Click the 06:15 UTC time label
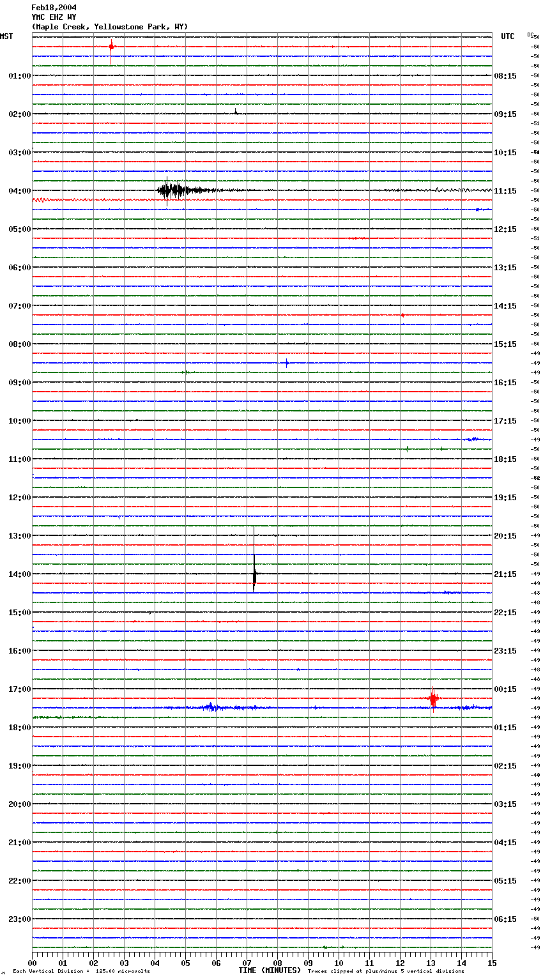The height and width of the screenshot is (980, 543). [x=505, y=919]
